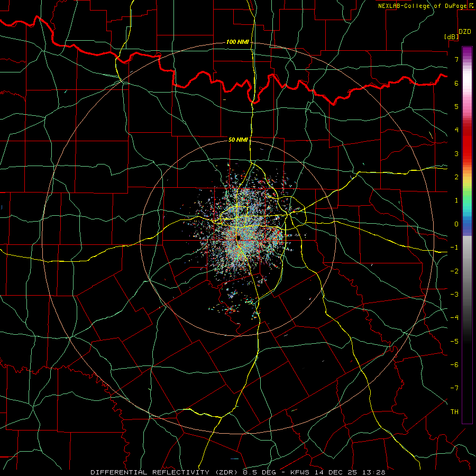Click the Differential Reflectivity title caption at bottom
Image resolution: width=476 pixels, height=476 pixels.
(x=238, y=472)
